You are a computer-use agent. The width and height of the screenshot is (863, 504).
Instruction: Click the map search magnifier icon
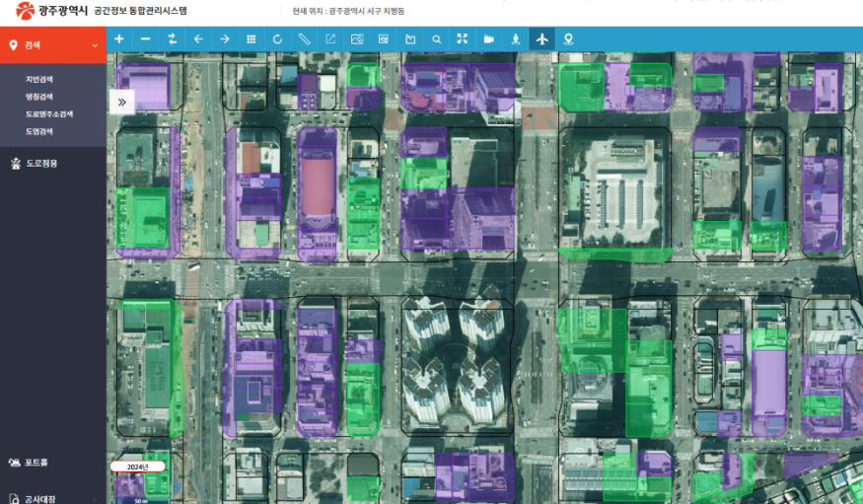436,38
